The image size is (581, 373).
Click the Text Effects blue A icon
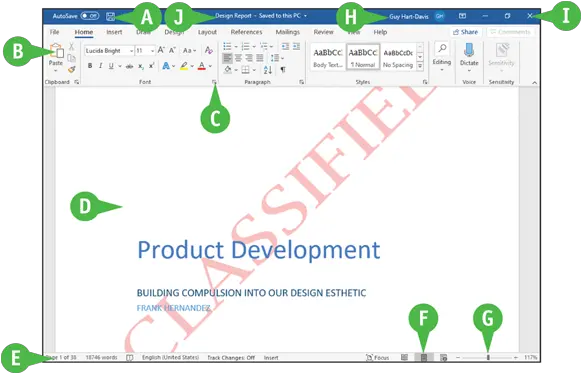166,66
